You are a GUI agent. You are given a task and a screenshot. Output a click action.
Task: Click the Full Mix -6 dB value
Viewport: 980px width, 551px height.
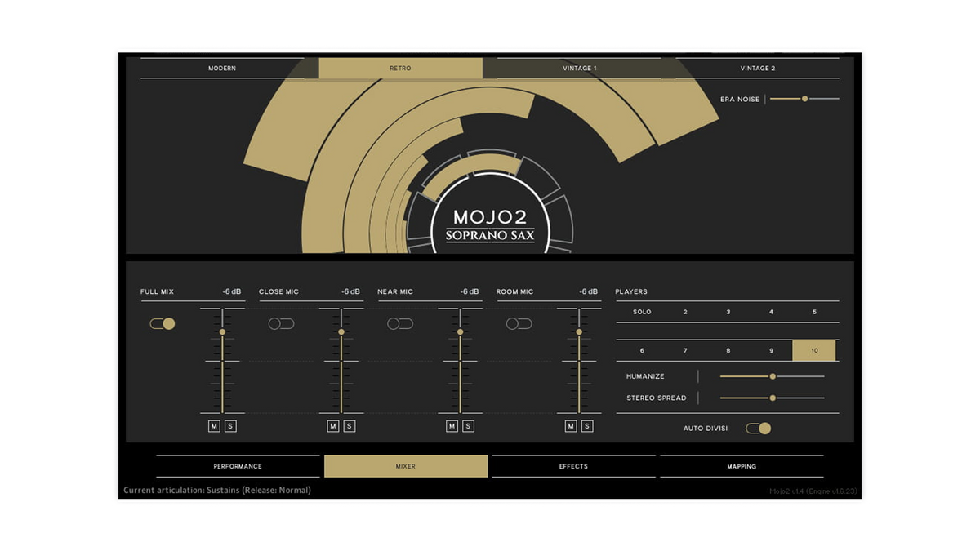(x=231, y=291)
